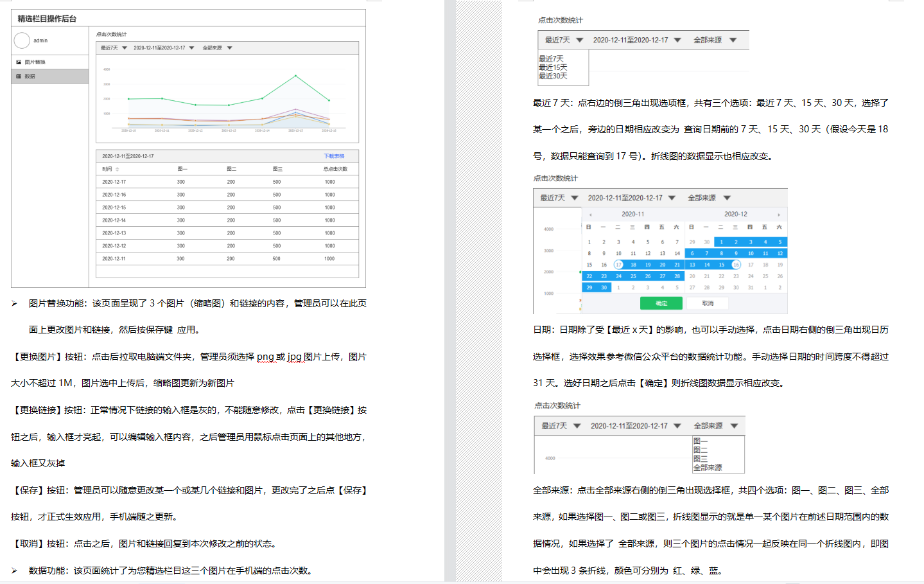Choose the 最近15天 option in the open list
The height and width of the screenshot is (584, 924).
point(553,67)
